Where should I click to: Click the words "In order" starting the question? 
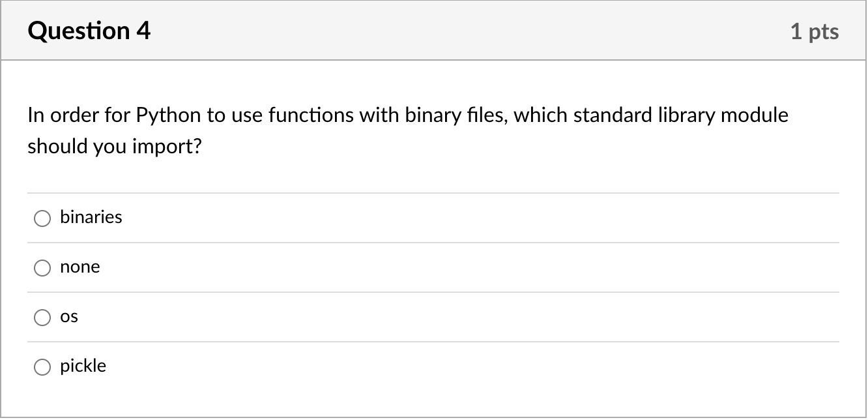tap(63, 115)
